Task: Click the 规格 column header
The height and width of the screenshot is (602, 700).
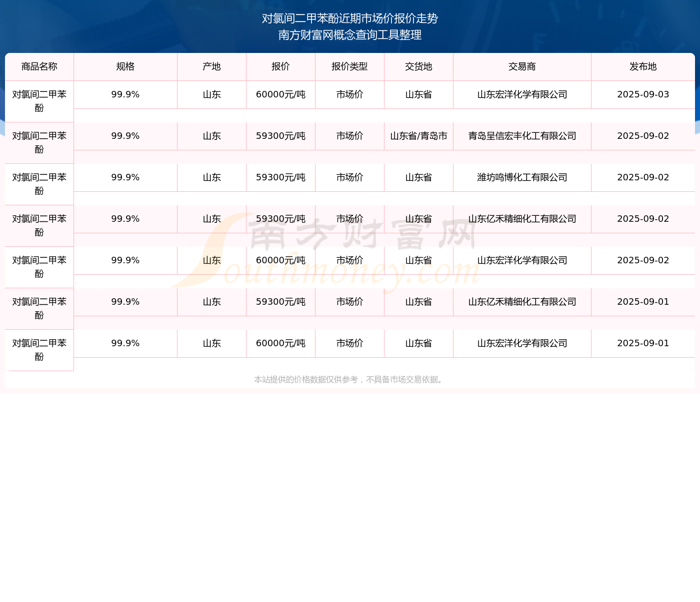Action: (125, 67)
